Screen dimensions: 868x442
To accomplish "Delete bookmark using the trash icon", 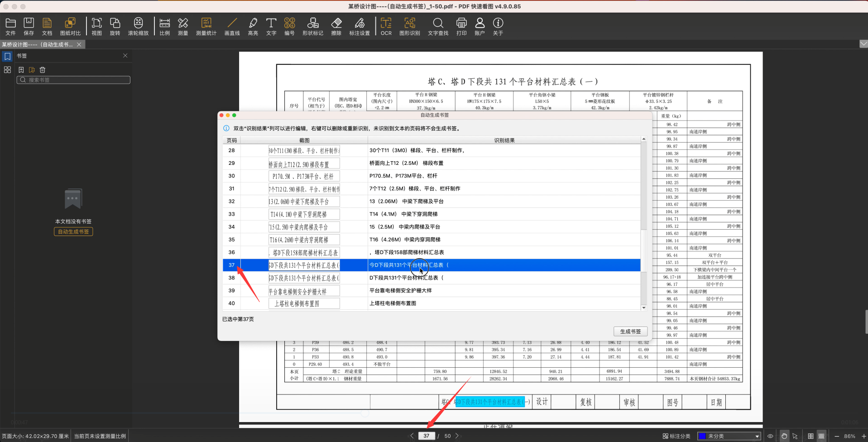I will point(43,70).
